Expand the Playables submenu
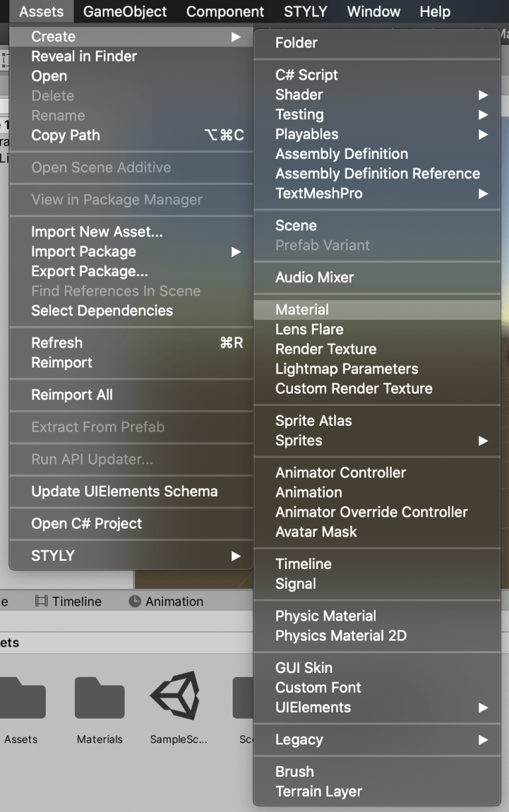The image size is (509, 812). tap(306, 134)
